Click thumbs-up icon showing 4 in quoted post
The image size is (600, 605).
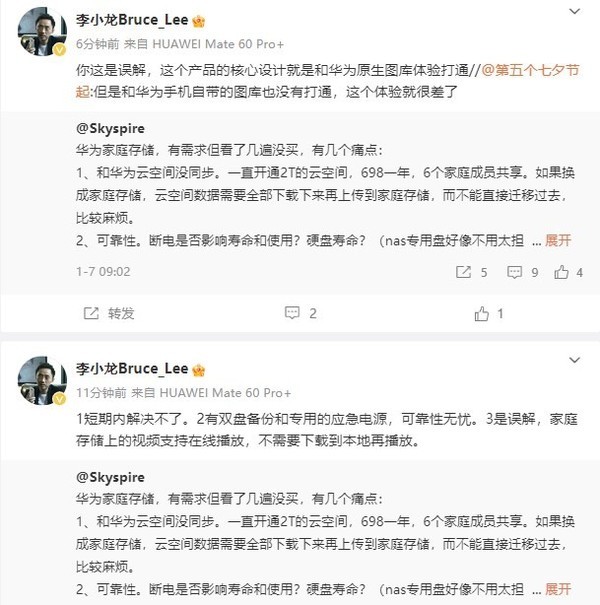(x=562, y=272)
